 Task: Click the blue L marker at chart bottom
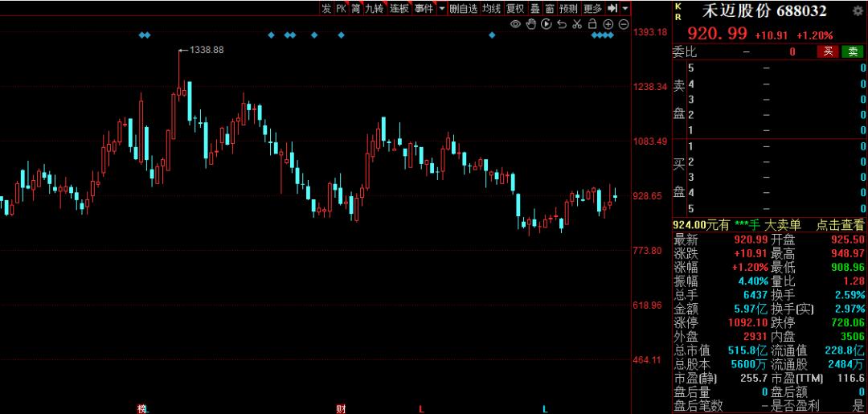point(545,409)
